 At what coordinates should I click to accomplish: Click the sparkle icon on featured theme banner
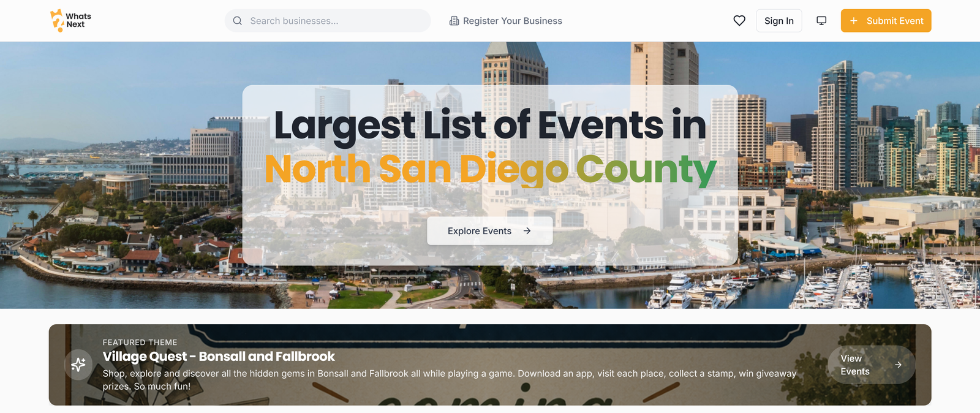[78, 365]
